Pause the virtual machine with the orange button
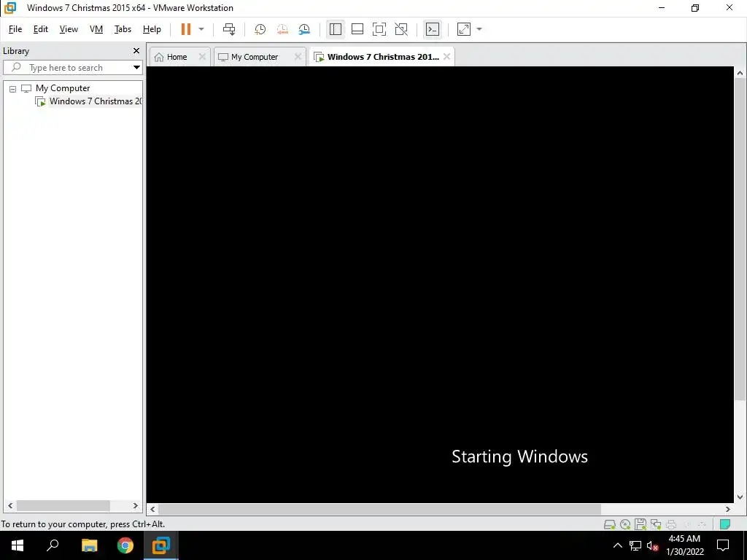Viewport: 747px width, 560px height. tap(186, 29)
